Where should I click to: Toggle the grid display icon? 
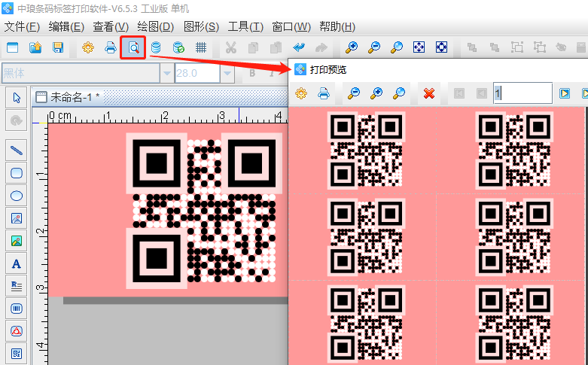201,47
